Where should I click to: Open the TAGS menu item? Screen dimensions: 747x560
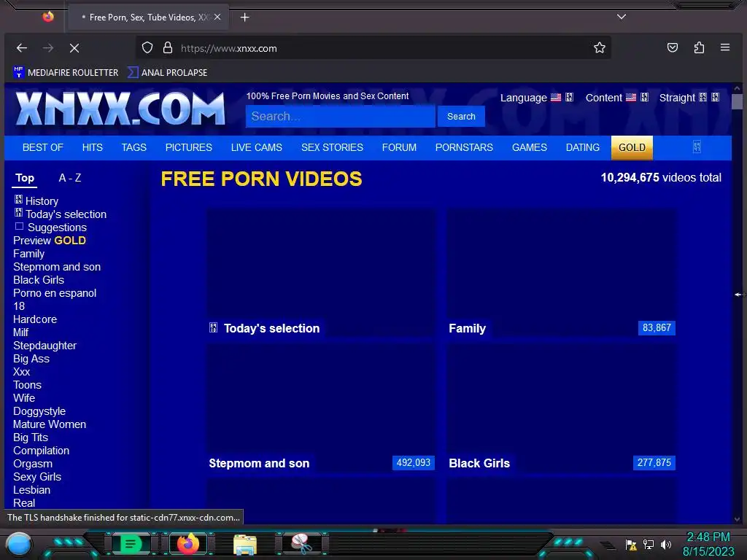pyautogui.click(x=134, y=147)
